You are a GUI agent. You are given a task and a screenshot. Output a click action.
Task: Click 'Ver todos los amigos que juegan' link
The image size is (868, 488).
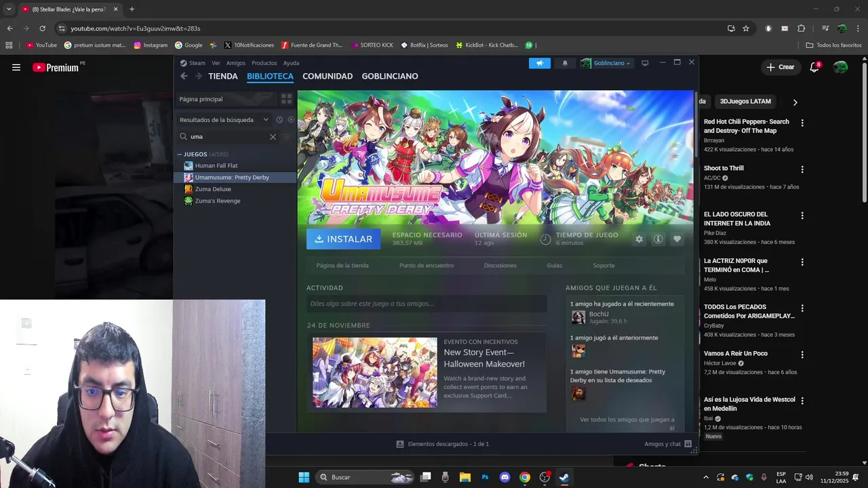[627, 424]
